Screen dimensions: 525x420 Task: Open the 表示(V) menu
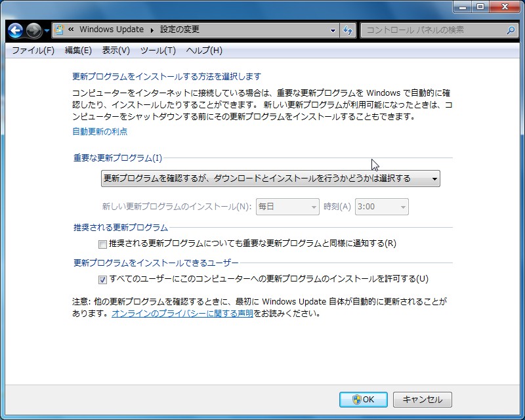(x=116, y=51)
